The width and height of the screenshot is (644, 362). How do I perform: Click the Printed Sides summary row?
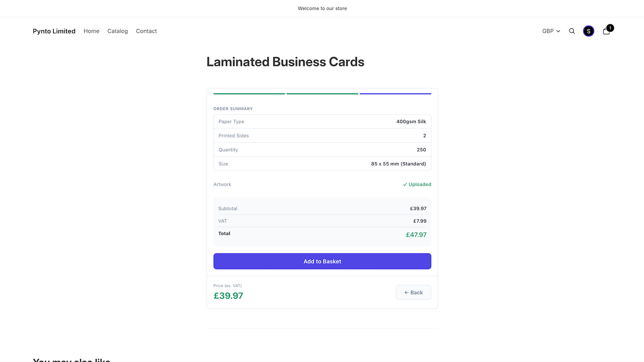[x=322, y=136]
